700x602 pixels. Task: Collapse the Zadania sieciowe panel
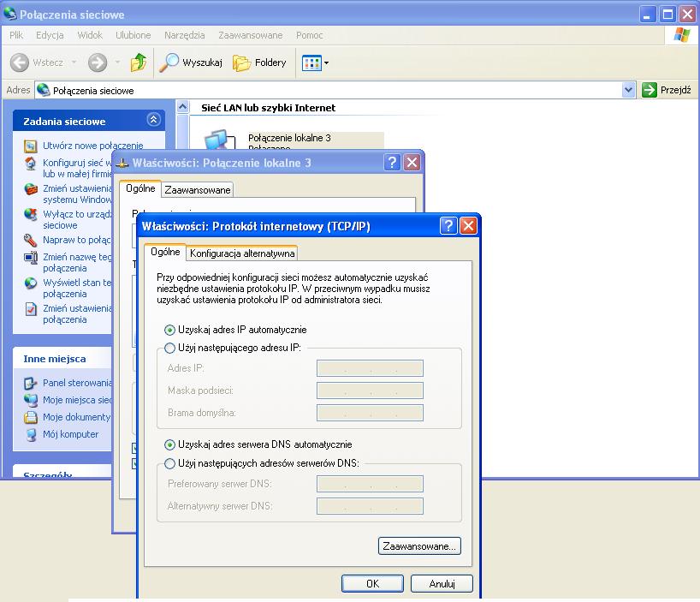tap(153, 120)
